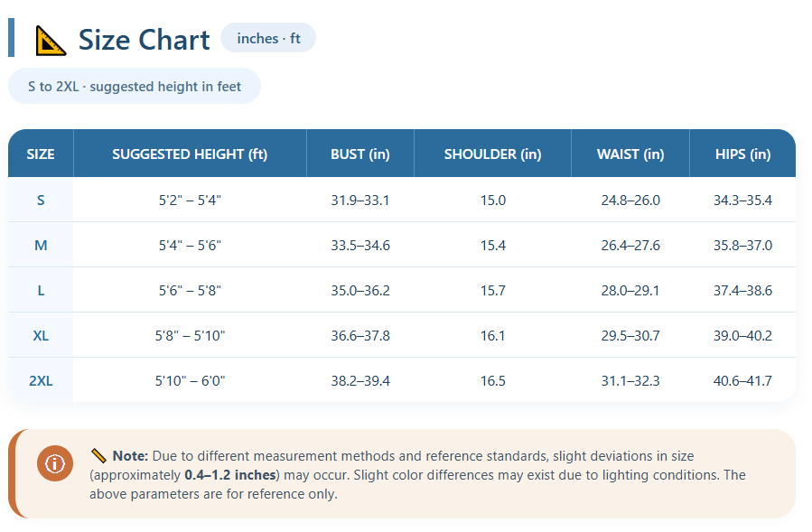Select the size L row label
Viewport: 812px width, 532px height.
point(41,291)
